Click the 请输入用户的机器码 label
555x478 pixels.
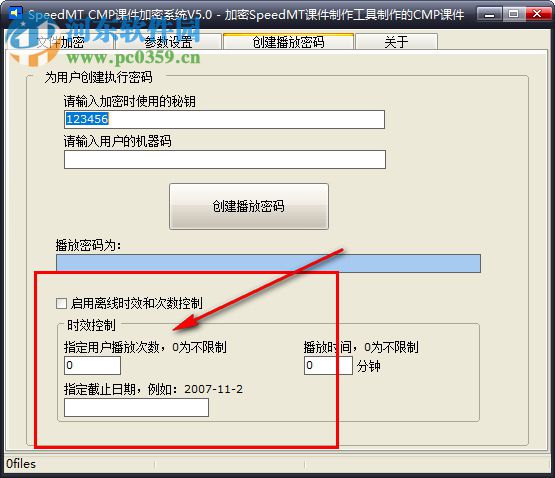118,141
